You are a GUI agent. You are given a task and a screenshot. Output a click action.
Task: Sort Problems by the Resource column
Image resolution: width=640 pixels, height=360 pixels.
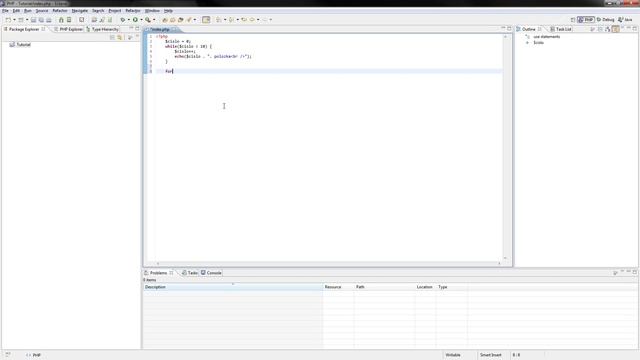tap(339, 287)
